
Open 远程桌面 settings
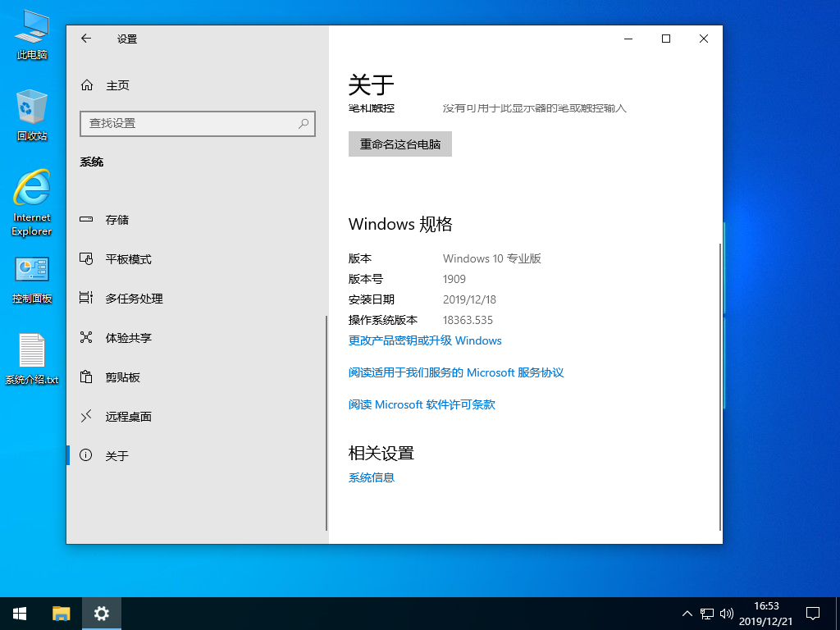128,417
